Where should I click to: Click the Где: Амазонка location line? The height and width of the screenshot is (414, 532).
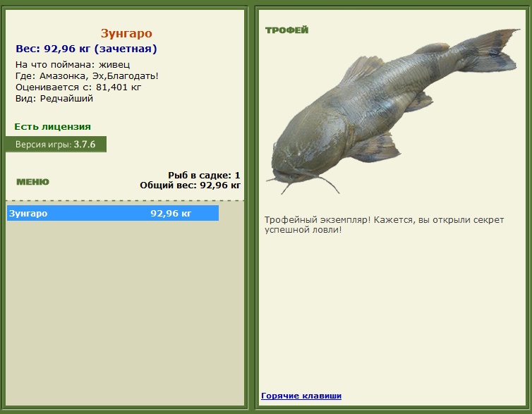[87, 76]
